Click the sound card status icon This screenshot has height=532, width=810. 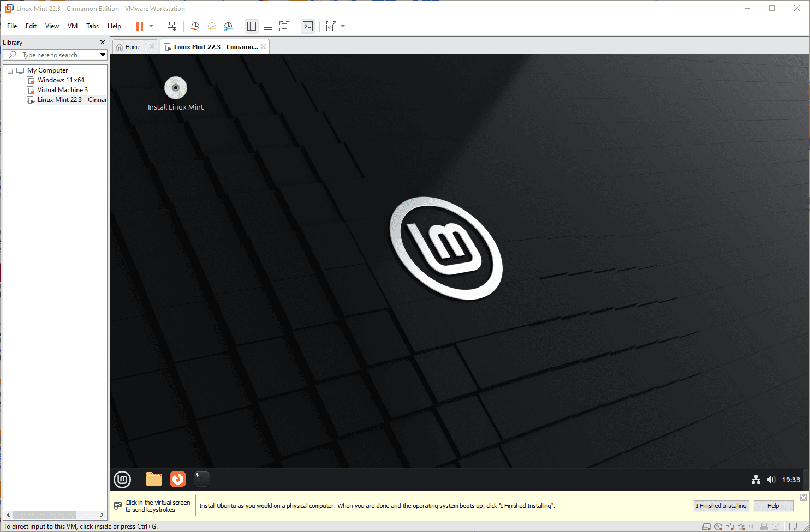[741, 527]
